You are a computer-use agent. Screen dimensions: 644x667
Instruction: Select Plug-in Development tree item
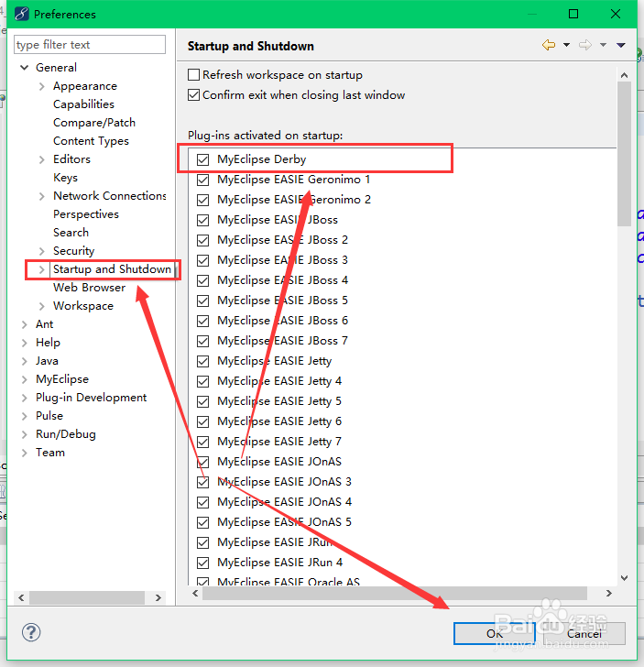click(x=92, y=398)
